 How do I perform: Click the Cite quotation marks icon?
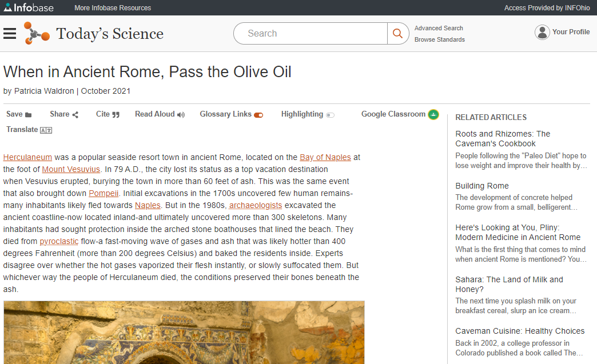[116, 115]
